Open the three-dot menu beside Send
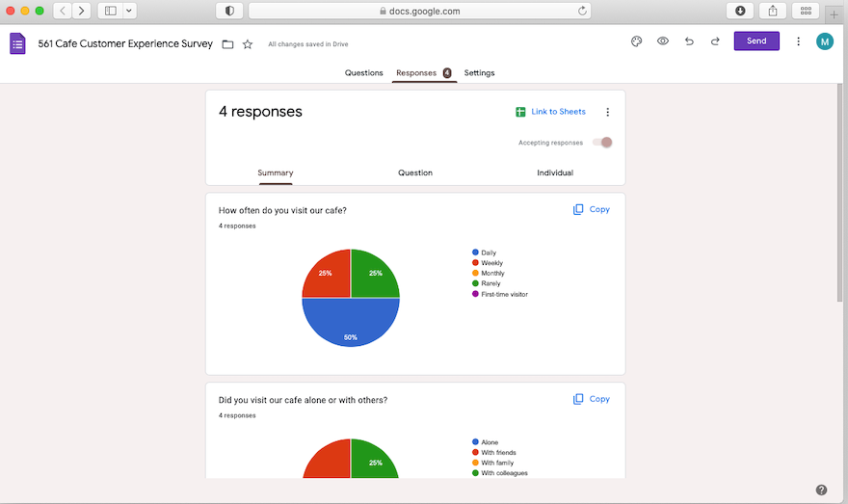Viewport: 848px width, 504px height. tap(798, 41)
